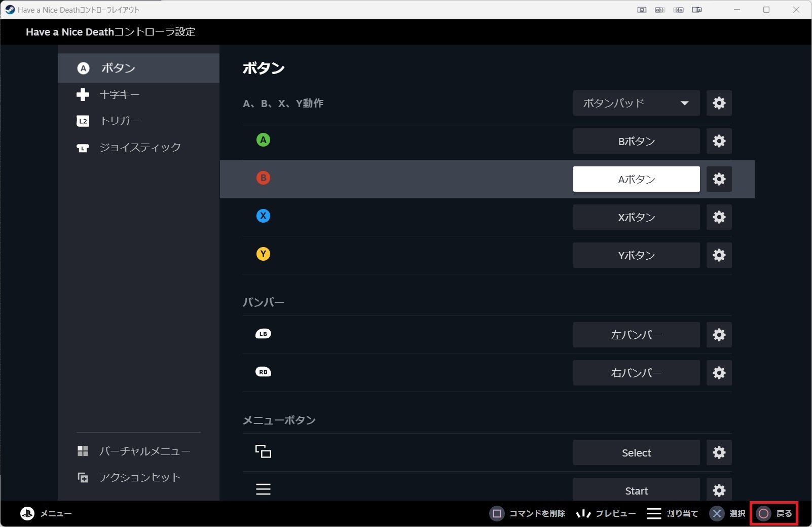Click the first controller layout icon in title bar
This screenshot has width=812, height=527.
point(642,10)
